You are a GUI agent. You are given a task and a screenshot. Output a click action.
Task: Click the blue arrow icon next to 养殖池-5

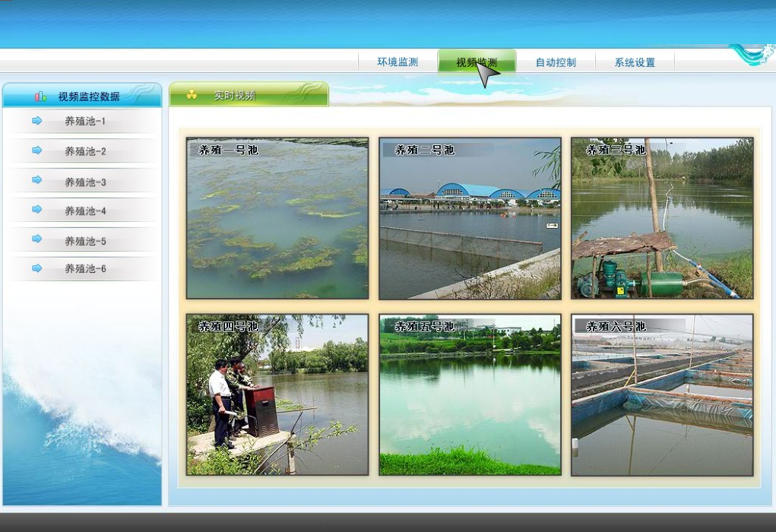click(x=36, y=239)
